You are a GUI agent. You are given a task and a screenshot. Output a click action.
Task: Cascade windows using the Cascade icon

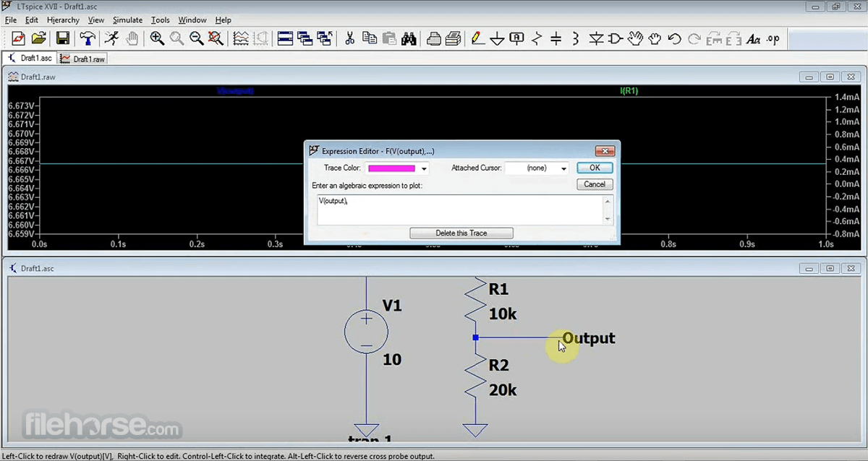pos(305,38)
